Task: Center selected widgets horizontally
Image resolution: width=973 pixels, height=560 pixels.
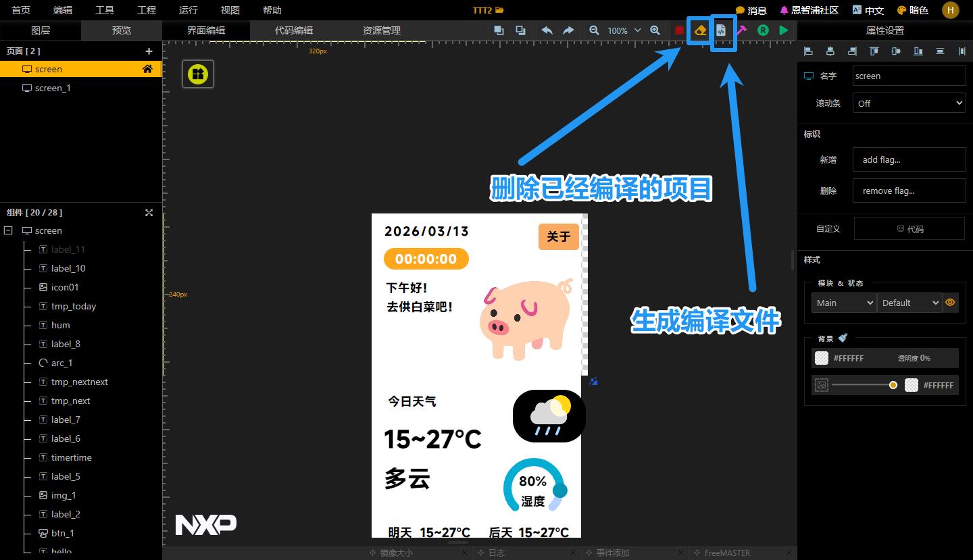Action: [x=830, y=51]
